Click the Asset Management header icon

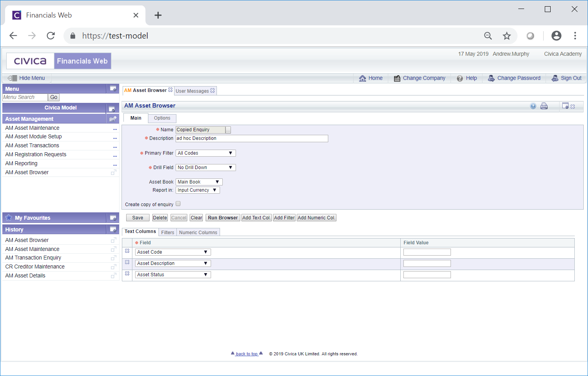coord(113,119)
